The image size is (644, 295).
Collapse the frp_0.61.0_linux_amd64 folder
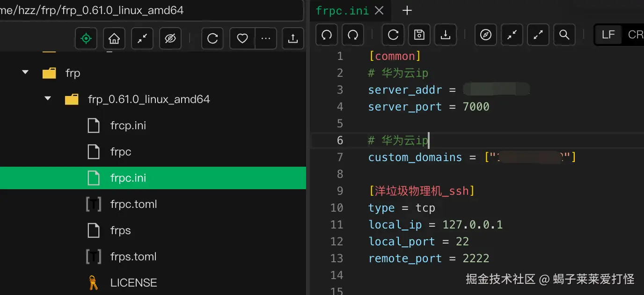(x=48, y=99)
